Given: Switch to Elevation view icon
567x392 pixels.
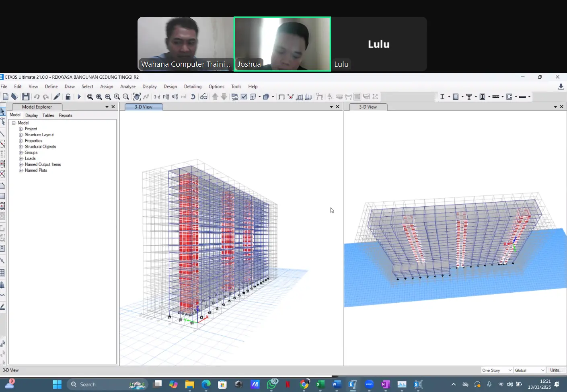Looking at the screenshot, I should [x=175, y=96].
